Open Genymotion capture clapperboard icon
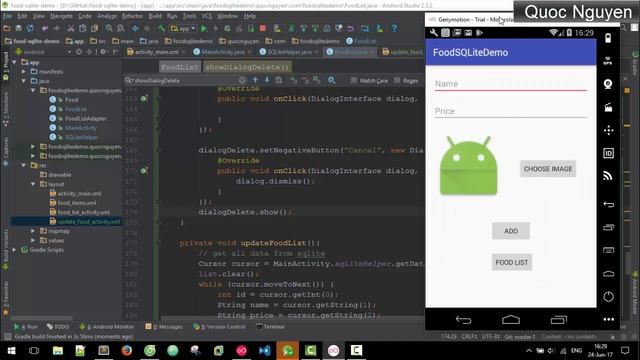640x360 pixels. (x=608, y=107)
